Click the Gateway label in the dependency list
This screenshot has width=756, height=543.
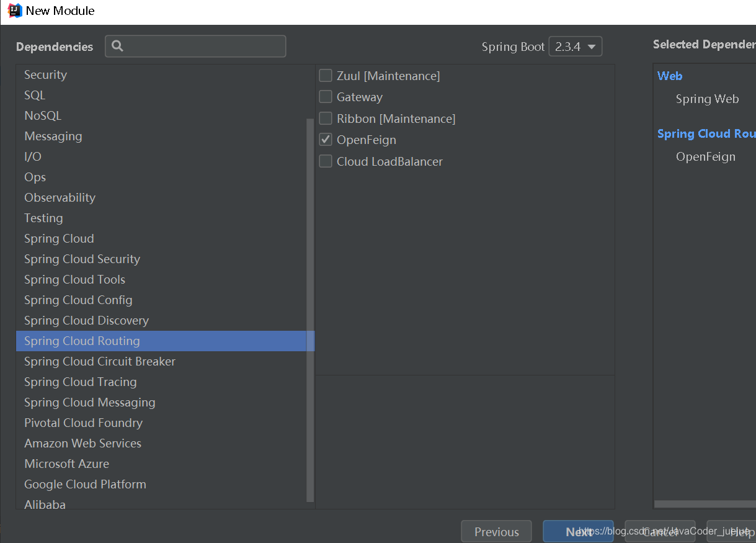click(360, 97)
